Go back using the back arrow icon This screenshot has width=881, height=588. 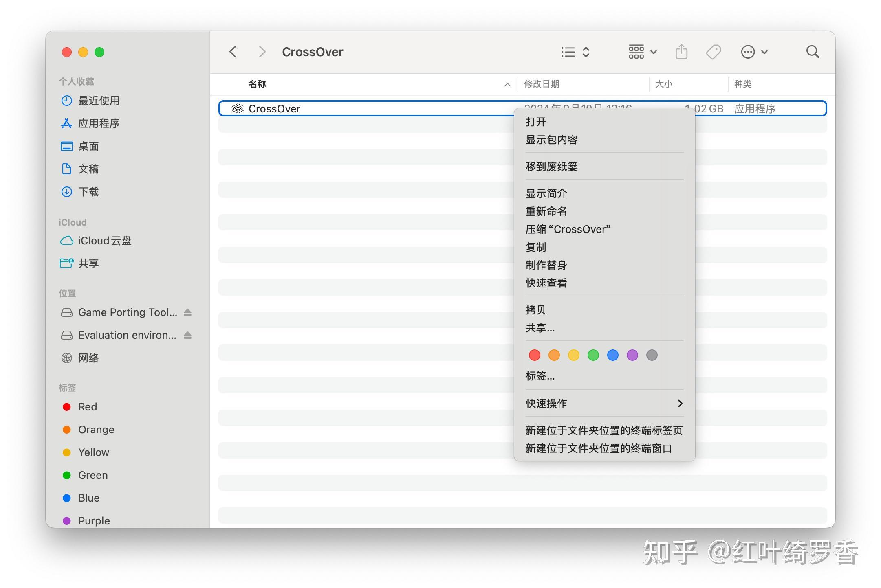[233, 52]
